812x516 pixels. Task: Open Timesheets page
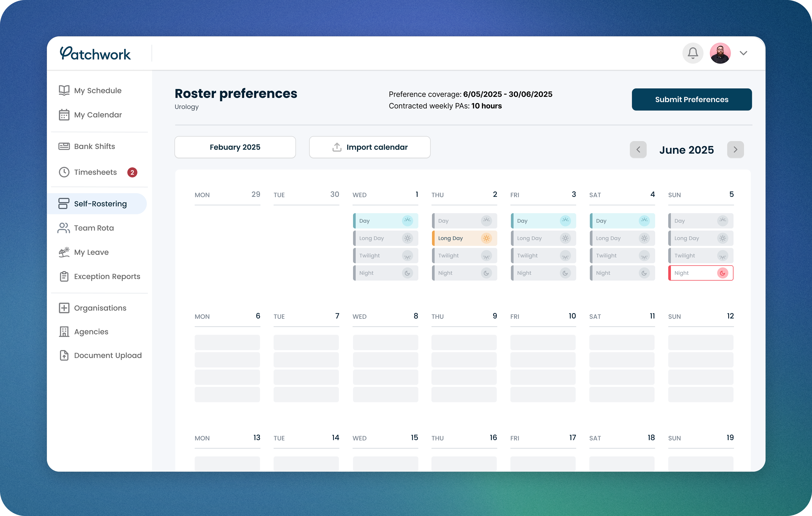(x=95, y=172)
